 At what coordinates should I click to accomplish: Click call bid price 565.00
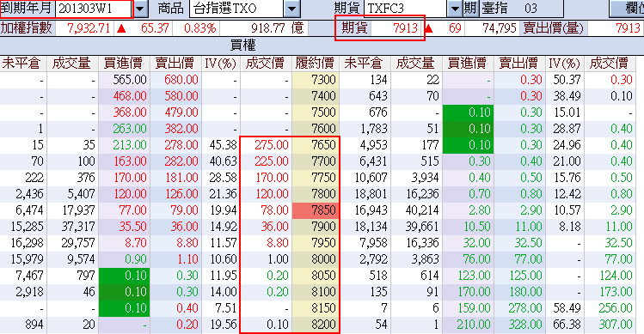coord(130,80)
